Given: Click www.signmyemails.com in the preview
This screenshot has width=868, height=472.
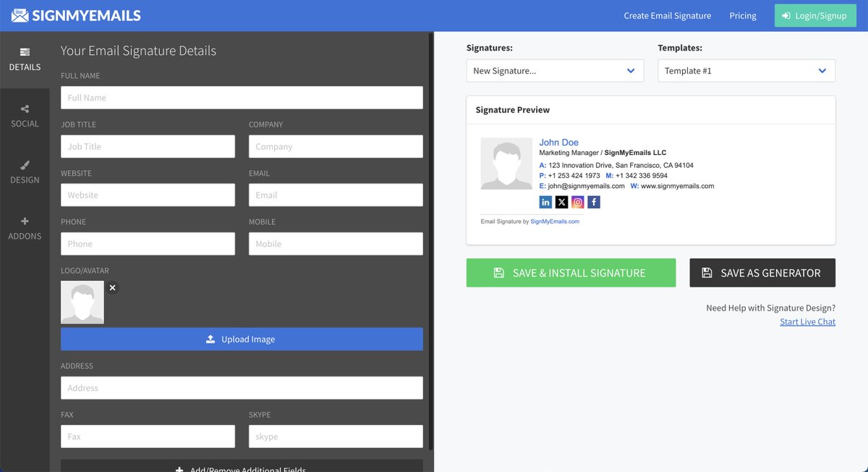Looking at the screenshot, I should (678, 186).
